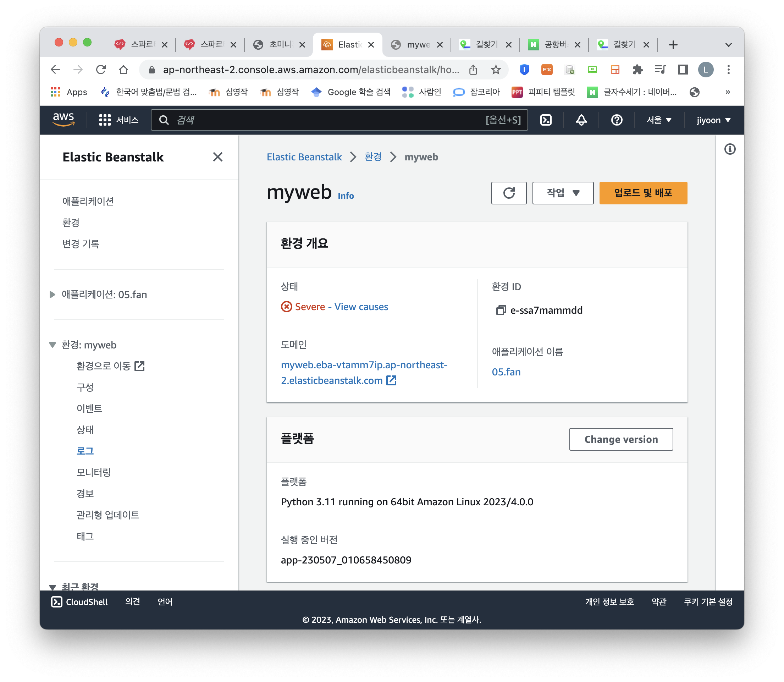Open the AWS help question mark
The height and width of the screenshot is (682, 784).
(x=616, y=120)
